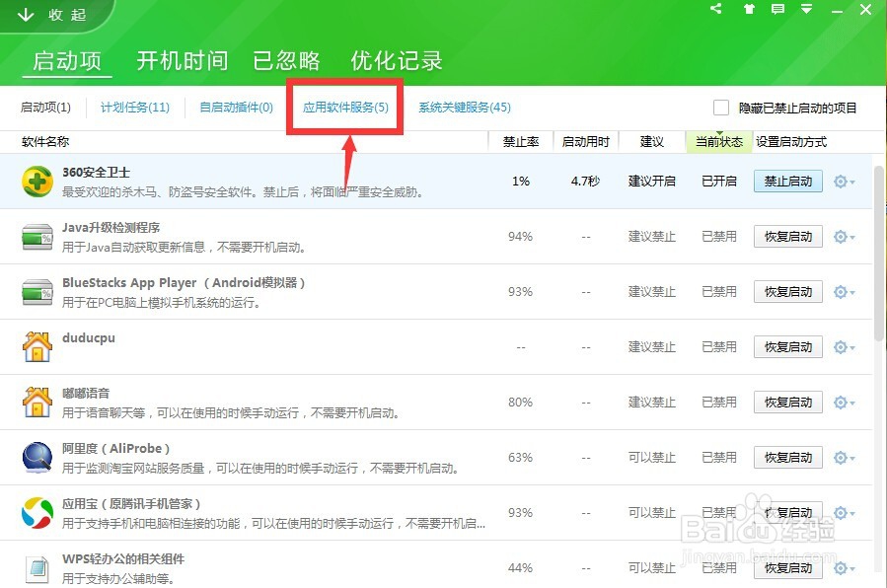Click 恢复启动 for 嘟嘟语音
This screenshot has height=588, width=887.
788,402
